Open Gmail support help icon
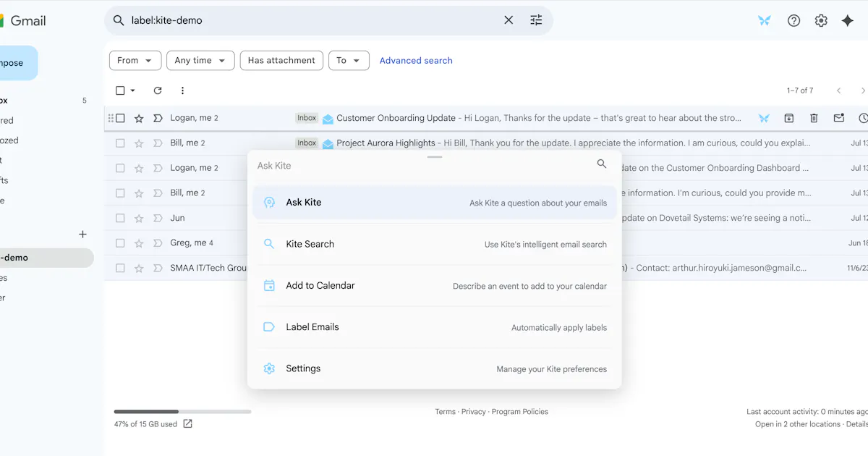 point(793,21)
